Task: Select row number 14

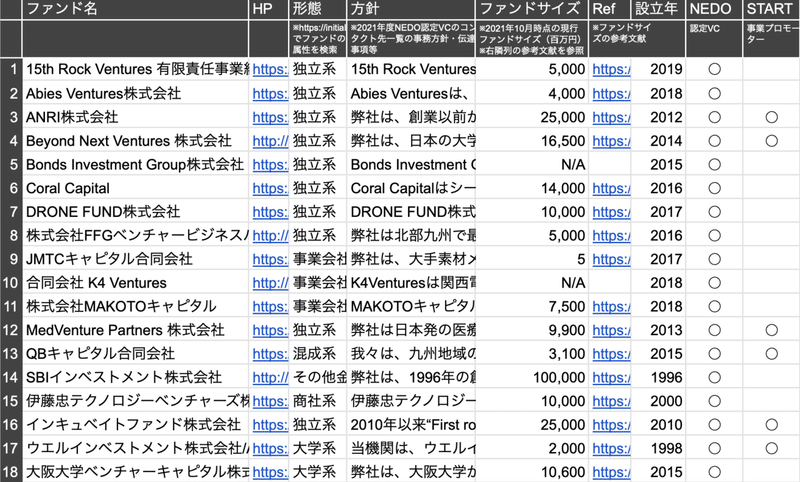Action: click(11, 377)
